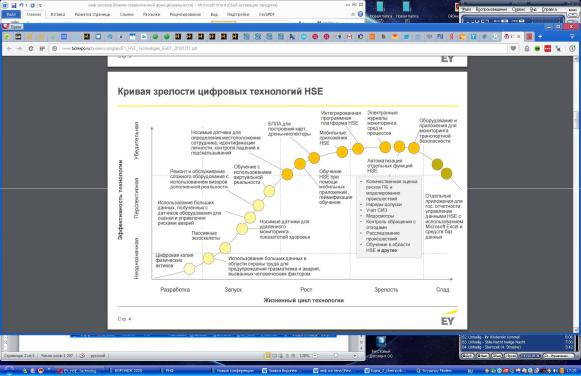Click the red extension icon beside address bar
Image resolution: width=581 pixels, height=376 pixels.
tap(548, 49)
